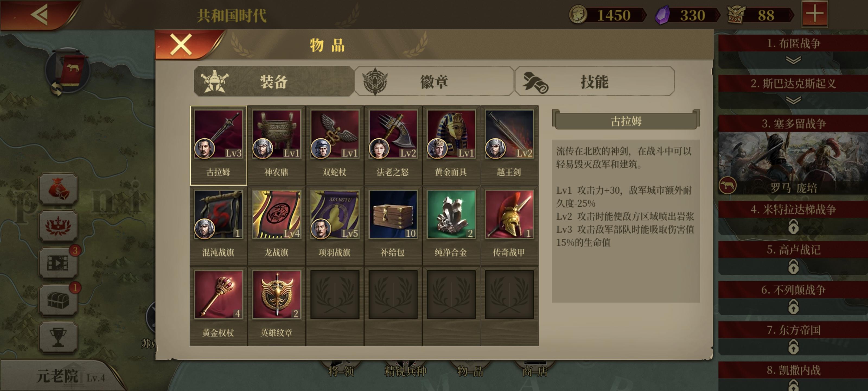
Task: Switch the faction flag banner
Action: click(x=68, y=71)
